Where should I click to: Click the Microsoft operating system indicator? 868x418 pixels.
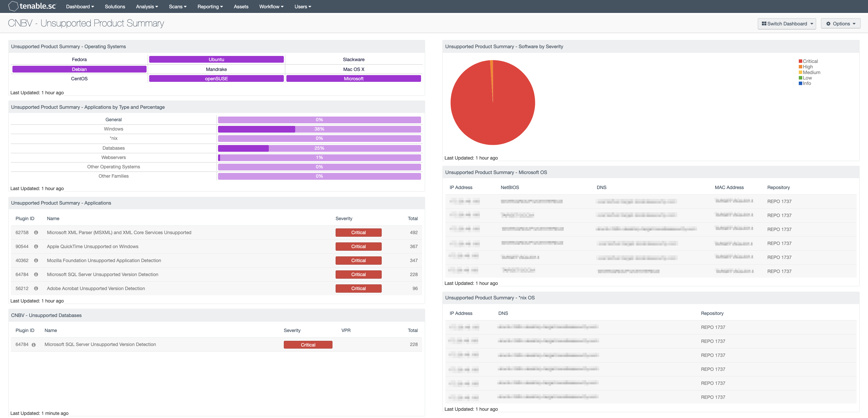(x=353, y=78)
